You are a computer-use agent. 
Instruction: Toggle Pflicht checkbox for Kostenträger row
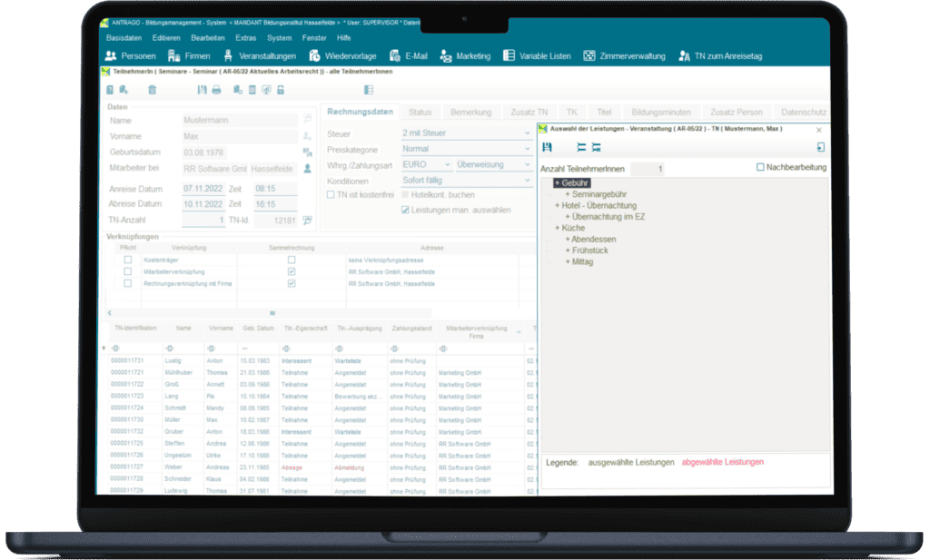(127, 260)
